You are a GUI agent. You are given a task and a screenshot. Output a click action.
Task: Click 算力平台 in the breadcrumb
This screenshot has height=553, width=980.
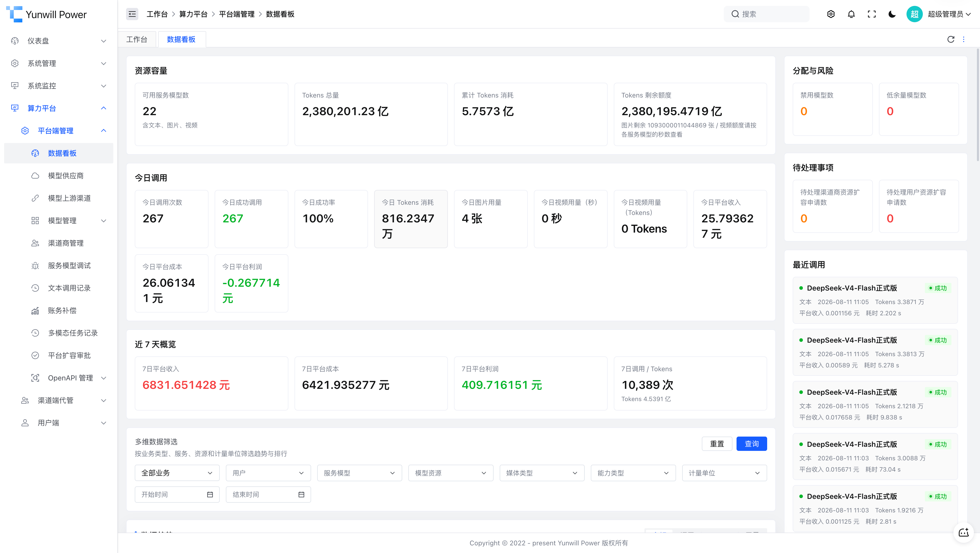click(193, 14)
